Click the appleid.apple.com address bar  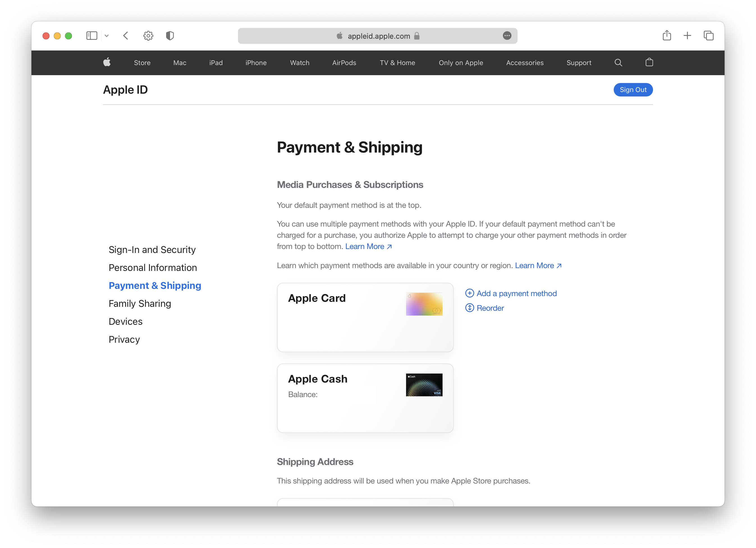tap(377, 36)
